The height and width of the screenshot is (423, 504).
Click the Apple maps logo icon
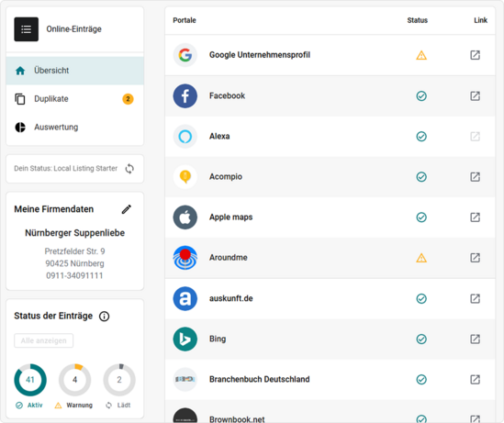pos(185,217)
